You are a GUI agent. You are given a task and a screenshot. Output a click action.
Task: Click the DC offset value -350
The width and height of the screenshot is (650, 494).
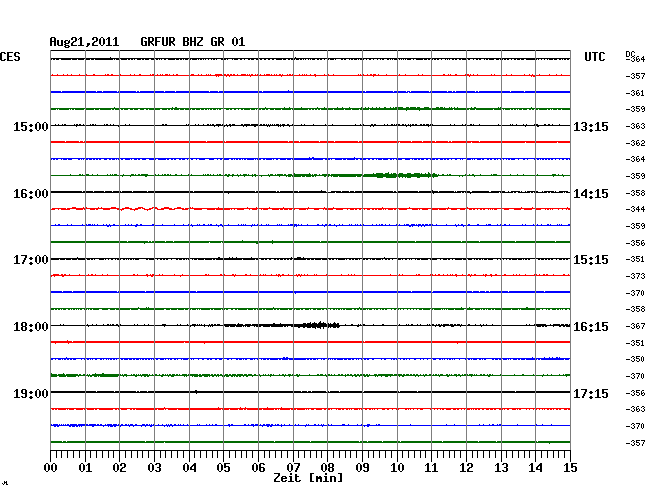coord(635,359)
